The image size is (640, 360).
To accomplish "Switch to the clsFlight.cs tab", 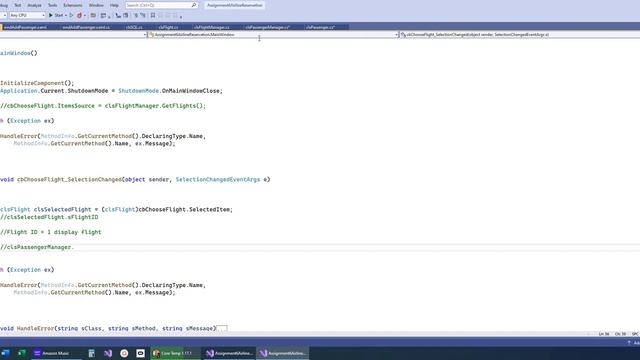I will [x=168, y=27].
